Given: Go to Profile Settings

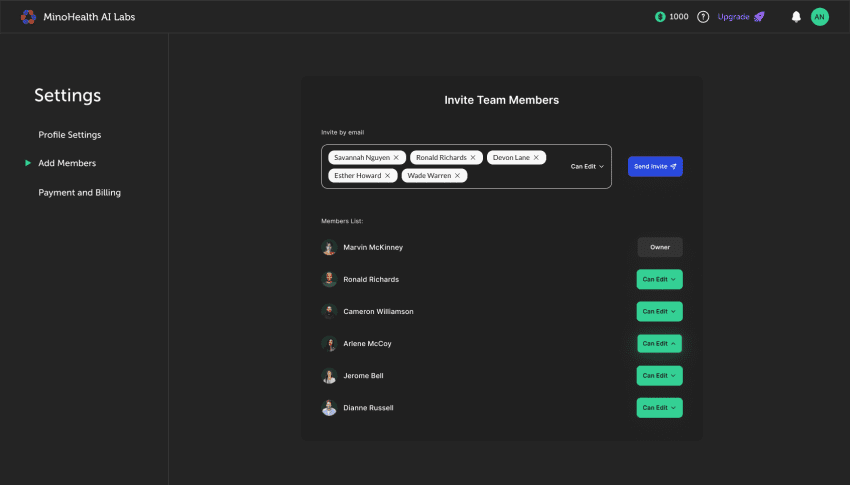Looking at the screenshot, I should [69, 134].
